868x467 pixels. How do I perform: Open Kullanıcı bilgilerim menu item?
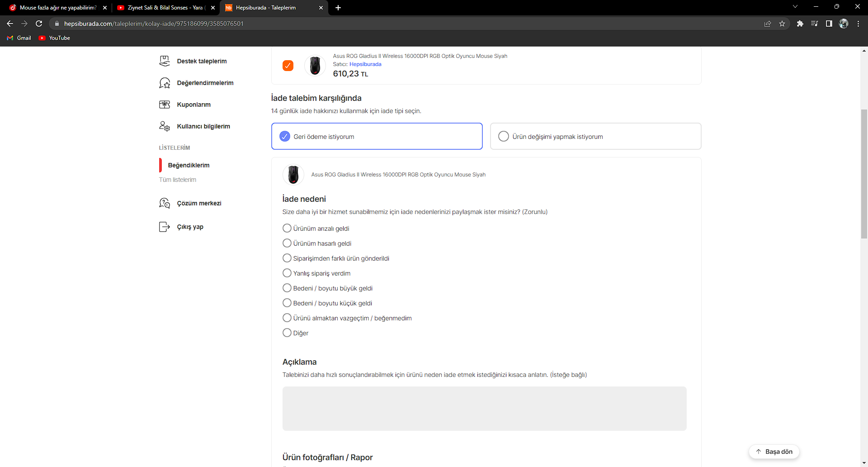(x=203, y=126)
